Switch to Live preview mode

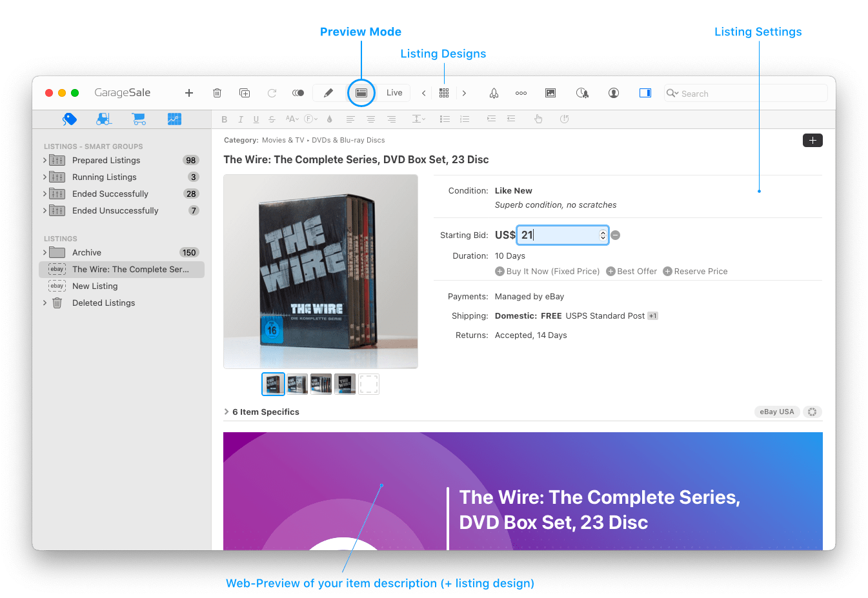(394, 93)
